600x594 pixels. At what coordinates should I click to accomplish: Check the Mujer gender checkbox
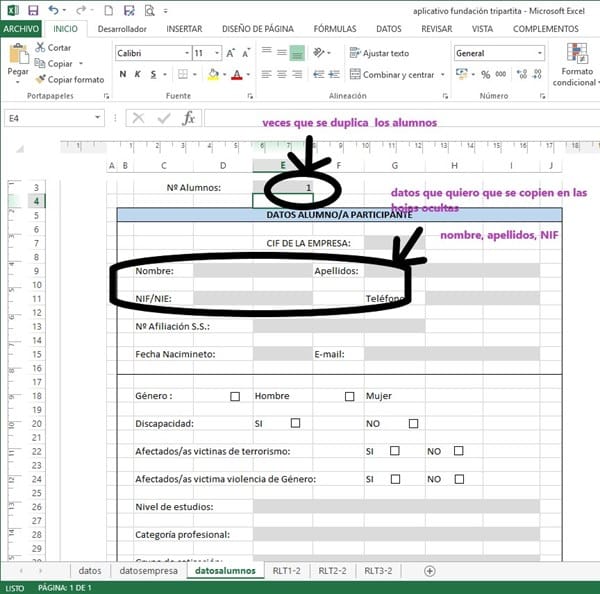tap(349, 397)
